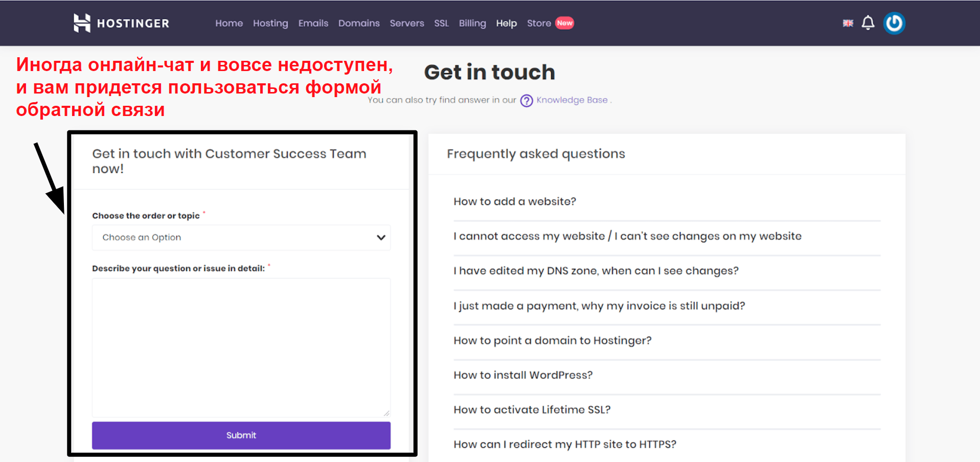The image size is (980, 462).
Task: Open the notifications bell
Action: tap(868, 23)
